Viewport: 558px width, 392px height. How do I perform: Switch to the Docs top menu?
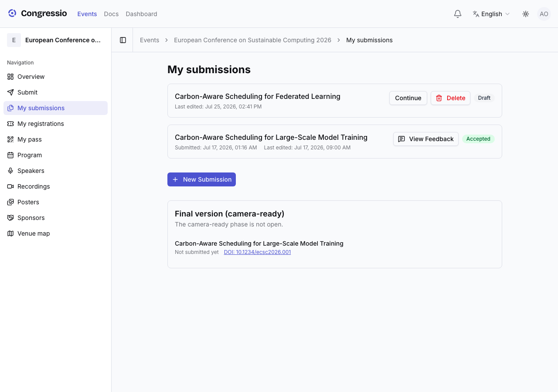pyautogui.click(x=111, y=14)
